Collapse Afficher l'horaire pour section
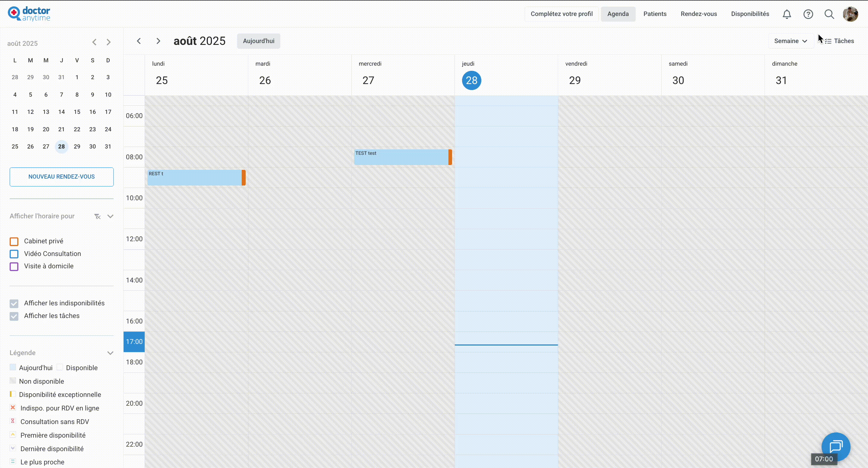This screenshot has width=868, height=468. pyautogui.click(x=110, y=217)
